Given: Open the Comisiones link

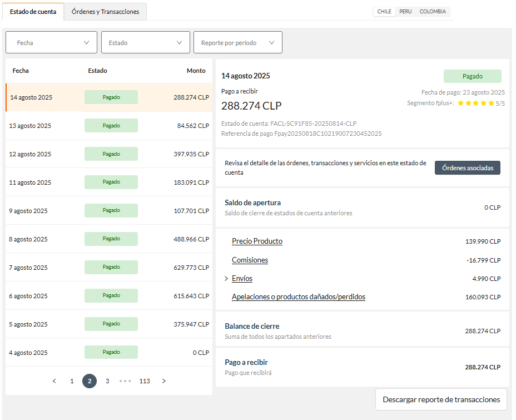Looking at the screenshot, I should (250, 260).
